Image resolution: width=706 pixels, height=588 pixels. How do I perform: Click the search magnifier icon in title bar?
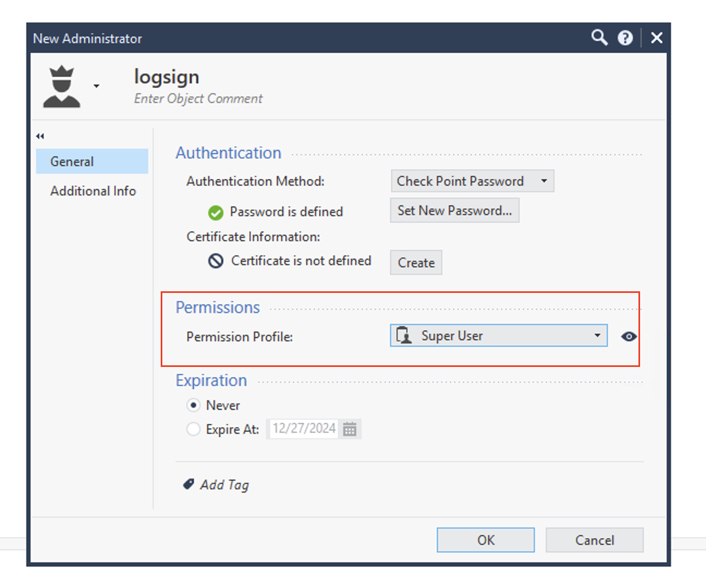(x=599, y=38)
